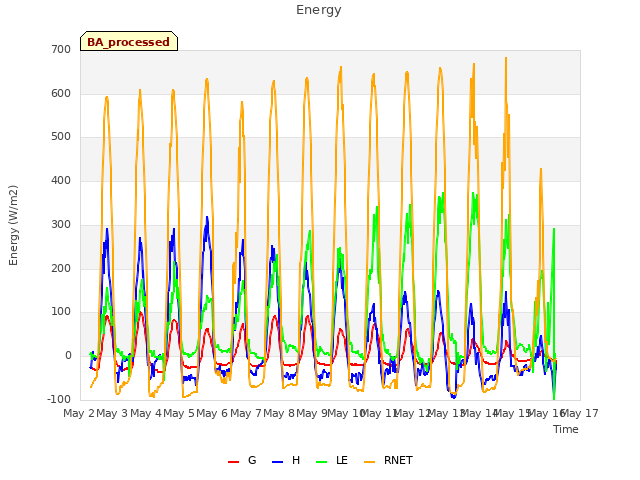Click the blue H legend swatch
This screenshot has height=480, width=640.
tap(277, 462)
